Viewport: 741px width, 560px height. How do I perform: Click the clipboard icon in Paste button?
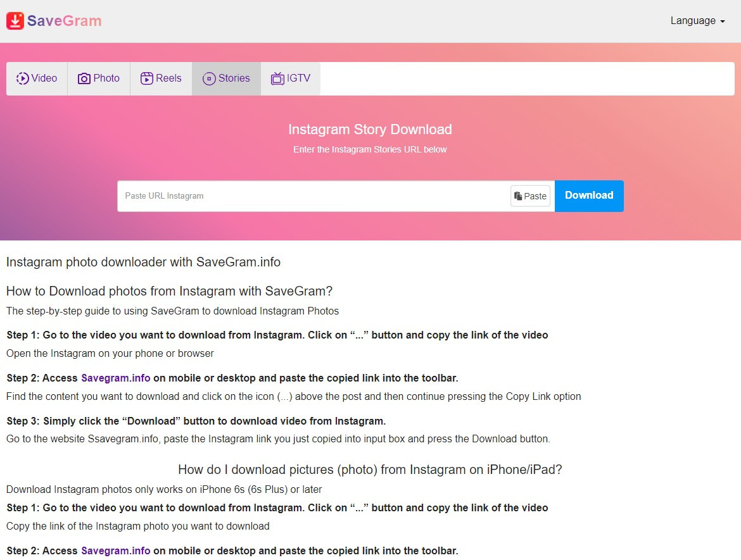click(x=518, y=196)
